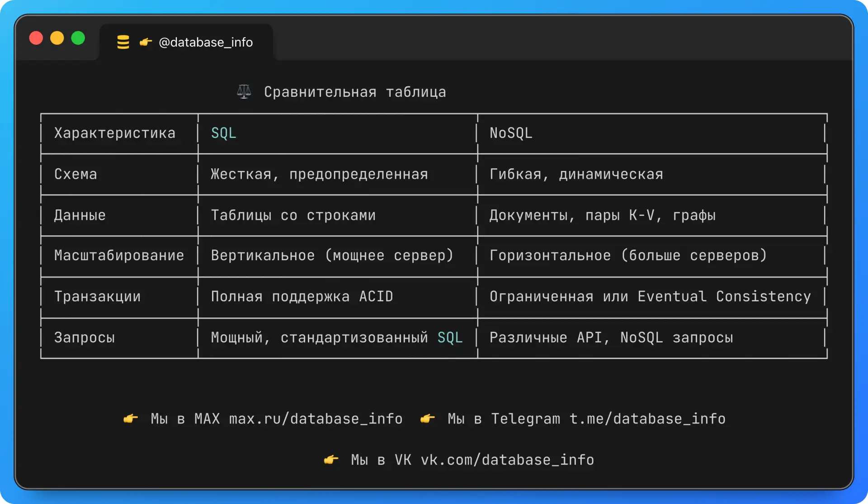
Task: Select the Масштабирование row label
Action: click(x=119, y=256)
